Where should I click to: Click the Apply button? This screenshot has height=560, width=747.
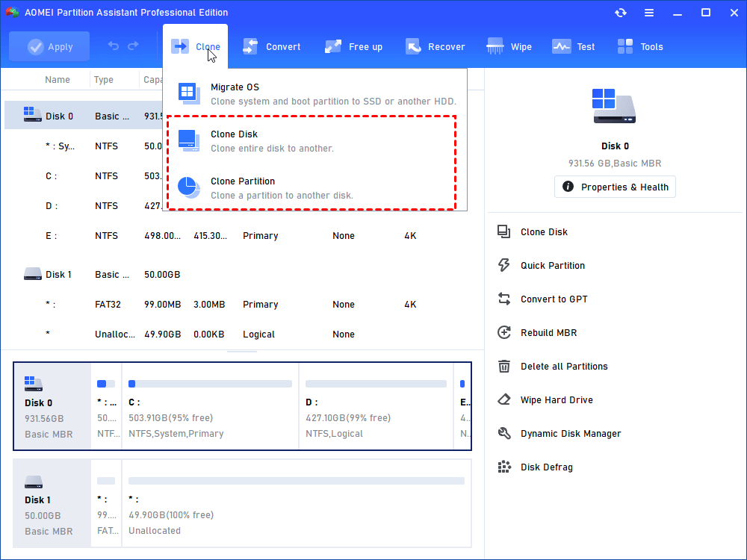(49, 46)
